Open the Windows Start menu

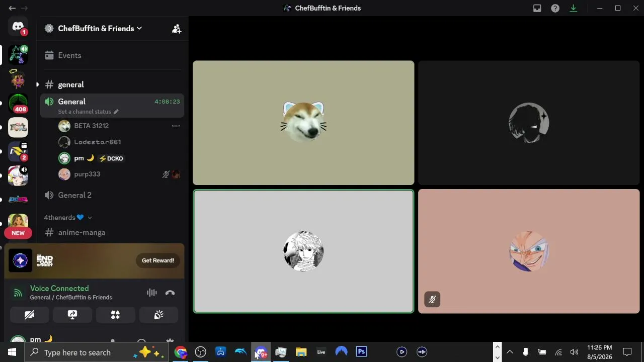tap(12, 352)
